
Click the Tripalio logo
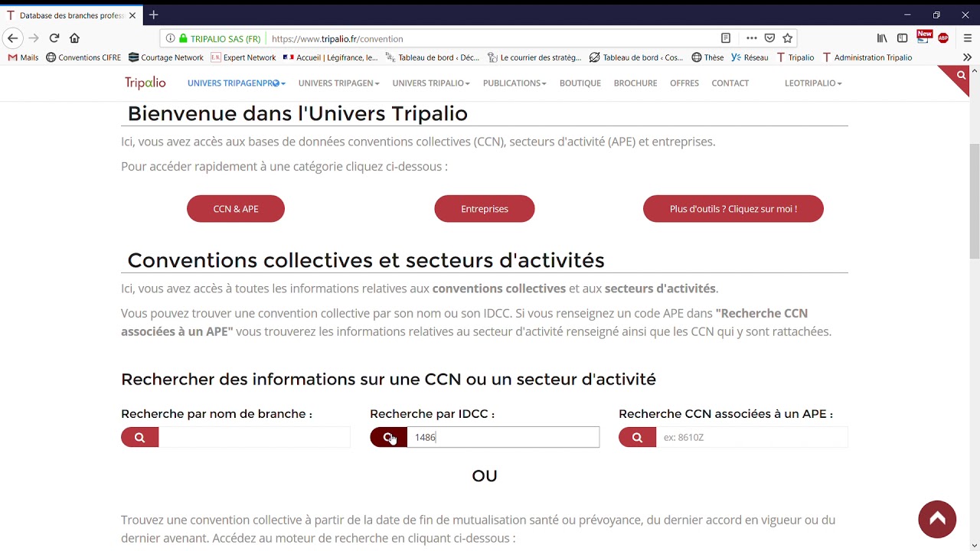(x=145, y=83)
